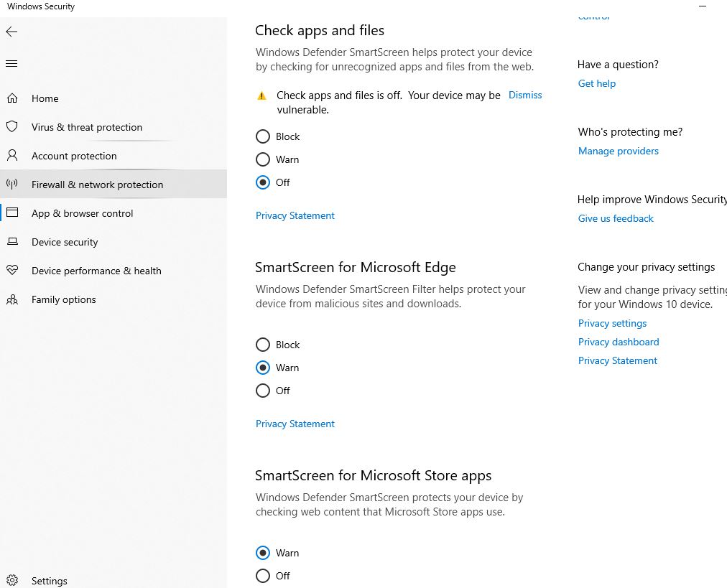The height and width of the screenshot is (588, 727).
Task: Open the Manage providers link
Action: coord(619,151)
